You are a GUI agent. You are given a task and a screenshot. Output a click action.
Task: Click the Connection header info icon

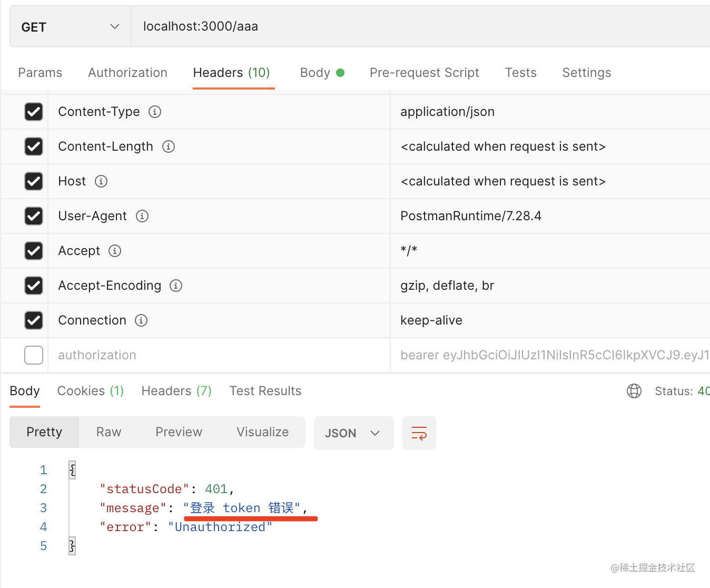pos(141,320)
